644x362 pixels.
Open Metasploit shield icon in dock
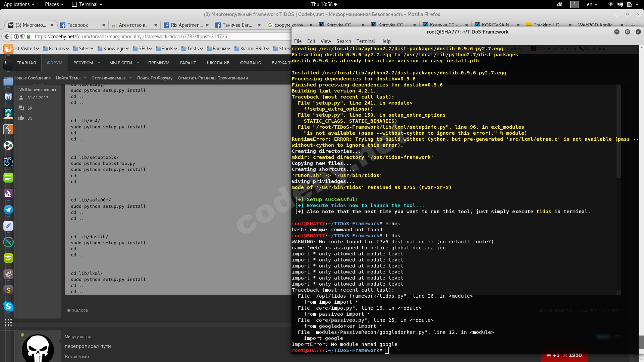tap(8, 97)
